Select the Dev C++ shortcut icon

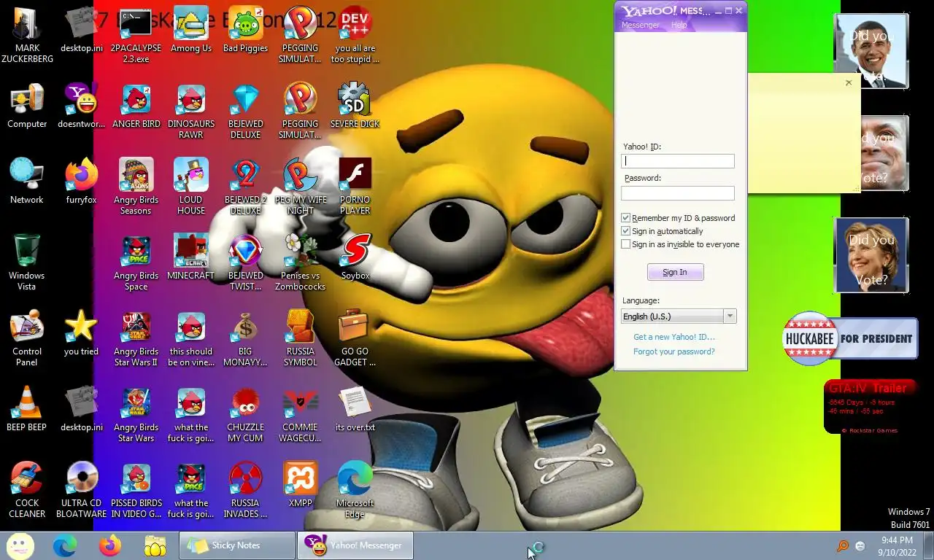355,23
